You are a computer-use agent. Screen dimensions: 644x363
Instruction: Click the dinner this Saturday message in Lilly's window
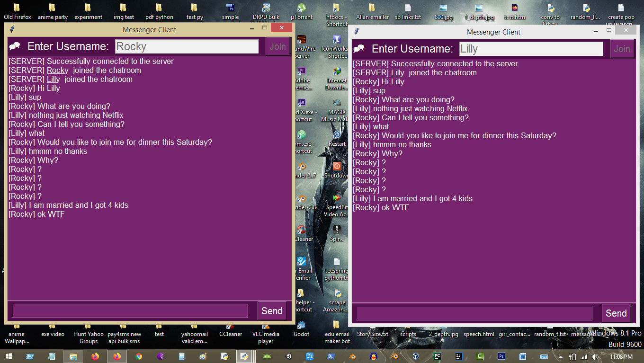pyautogui.click(x=455, y=135)
